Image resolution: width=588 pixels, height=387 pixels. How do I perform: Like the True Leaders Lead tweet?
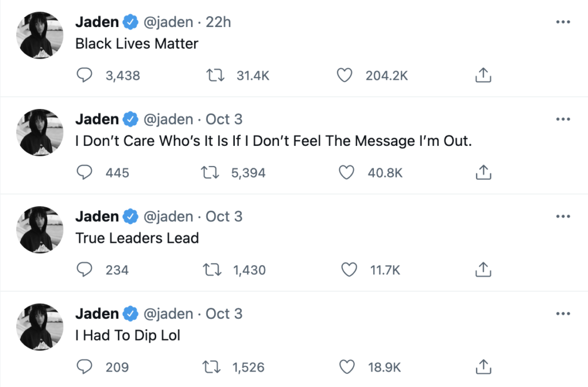click(349, 269)
